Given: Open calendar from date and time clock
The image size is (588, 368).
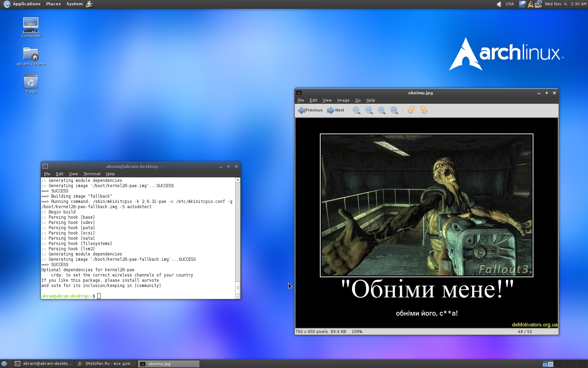Looking at the screenshot, I should (x=565, y=4).
